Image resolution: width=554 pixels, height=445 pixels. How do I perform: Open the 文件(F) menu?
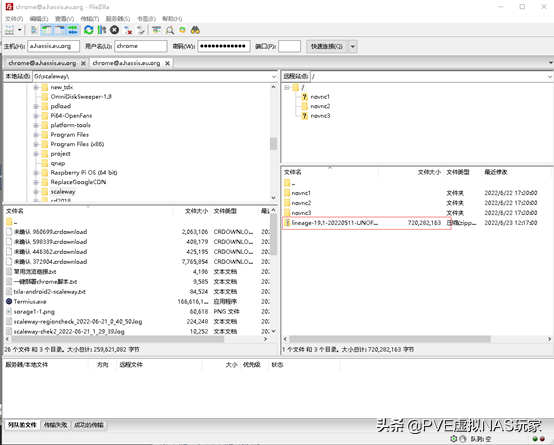pyautogui.click(x=14, y=19)
